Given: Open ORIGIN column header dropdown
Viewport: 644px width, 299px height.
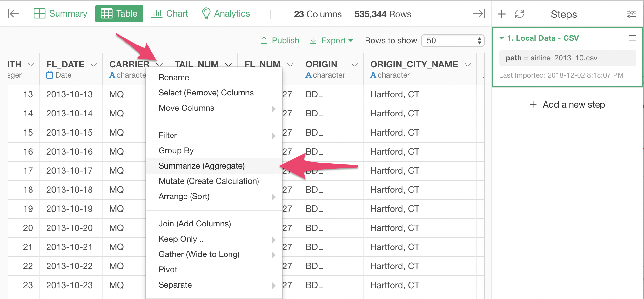Looking at the screenshot, I should pos(355,65).
